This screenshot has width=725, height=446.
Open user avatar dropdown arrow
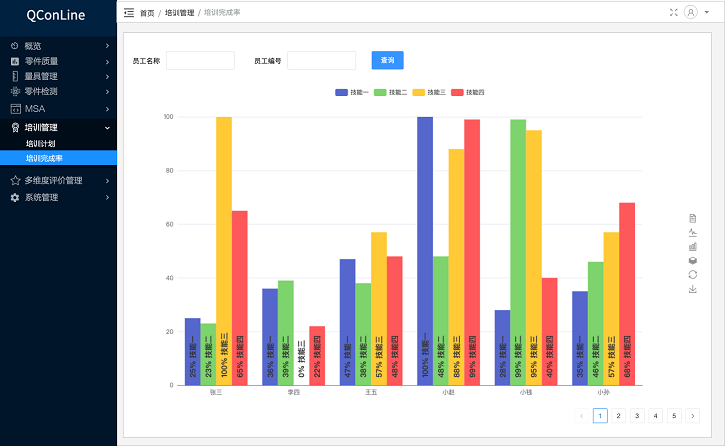(x=703, y=13)
